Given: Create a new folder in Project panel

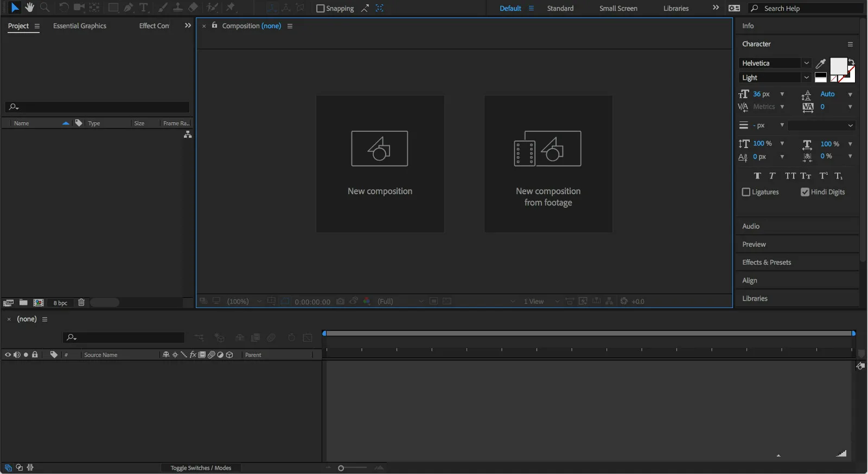Looking at the screenshot, I should coord(23,303).
